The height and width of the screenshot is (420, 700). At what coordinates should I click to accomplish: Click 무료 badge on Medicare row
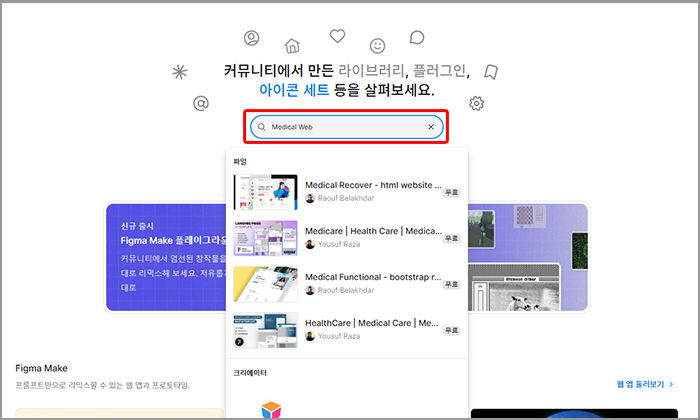click(x=451, y=238)
